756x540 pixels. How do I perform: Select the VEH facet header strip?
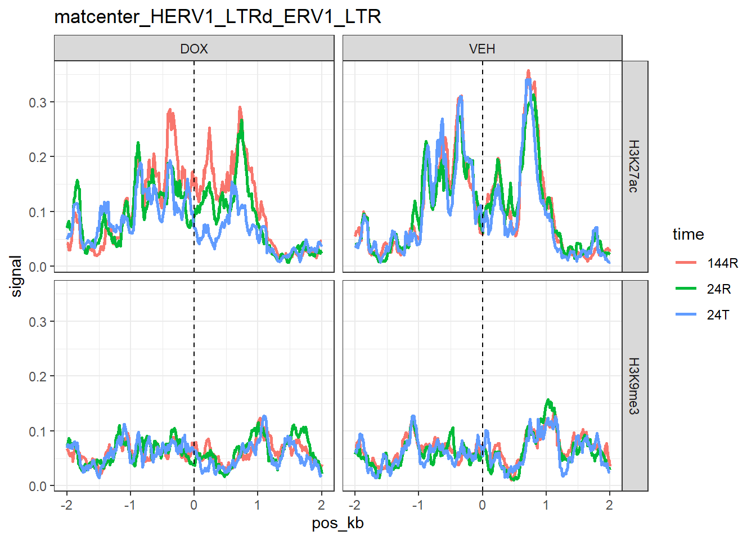coord(482,48)
